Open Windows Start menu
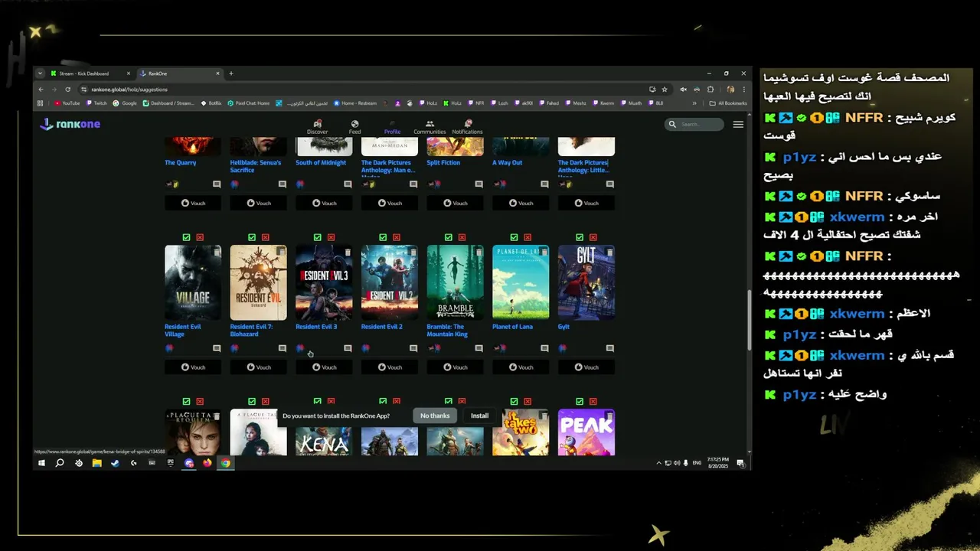 [41, 463]
